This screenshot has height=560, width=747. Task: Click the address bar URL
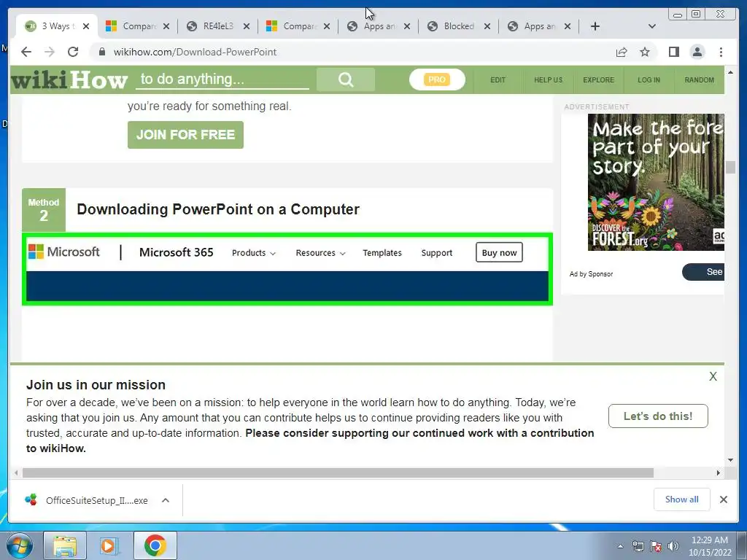tap(195, 52)
